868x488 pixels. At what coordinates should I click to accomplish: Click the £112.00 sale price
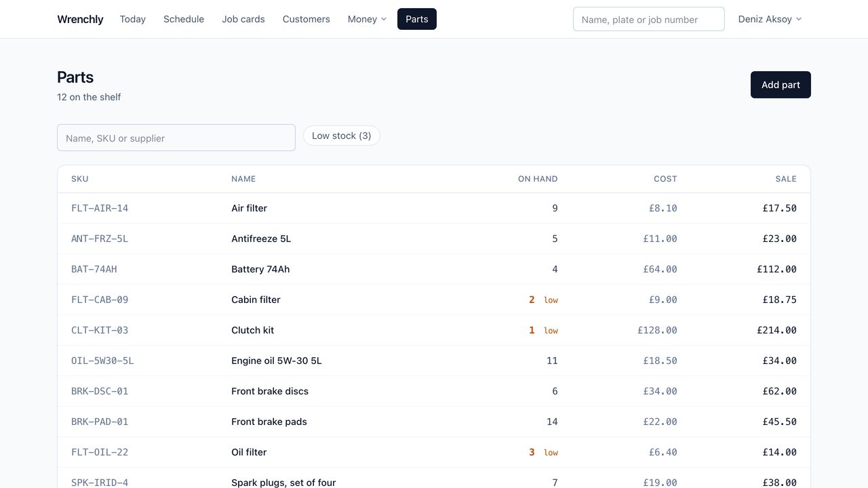pos(776,269)
